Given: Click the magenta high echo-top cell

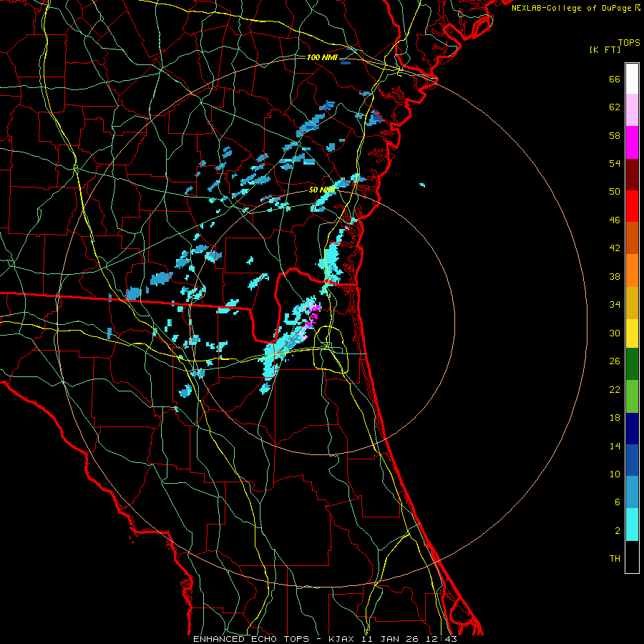Looking at the screenshot, I should [x=313, y=316].
